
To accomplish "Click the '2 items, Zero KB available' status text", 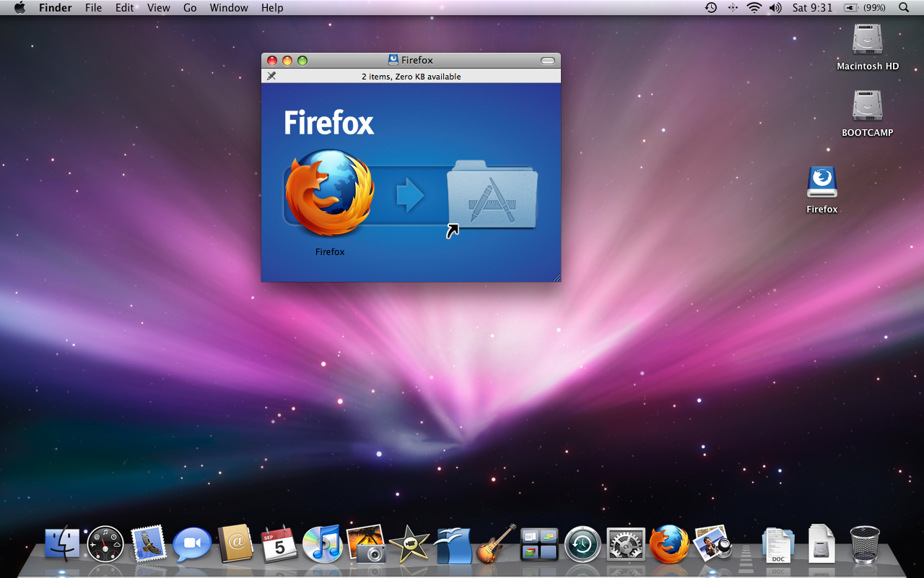I will tap(411, 77).
